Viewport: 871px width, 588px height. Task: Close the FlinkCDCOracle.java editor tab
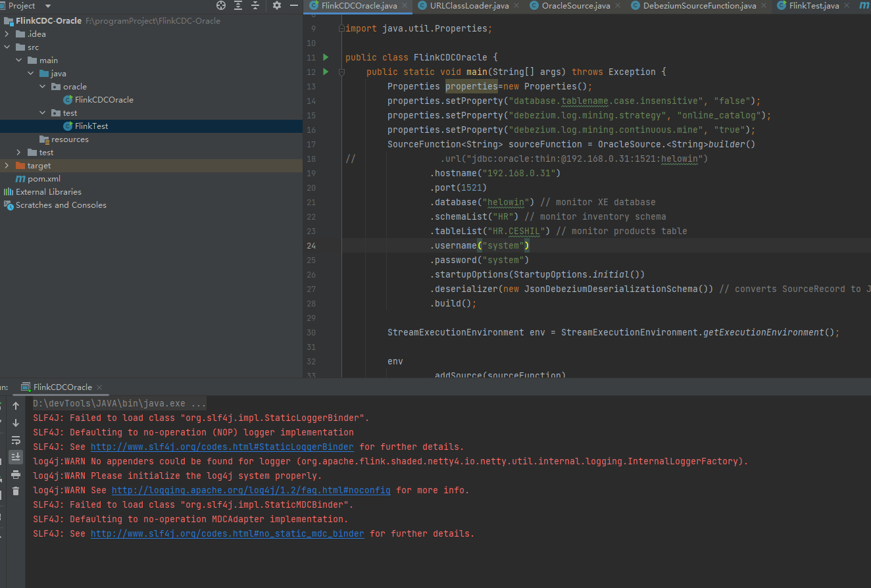click(404, 6)
